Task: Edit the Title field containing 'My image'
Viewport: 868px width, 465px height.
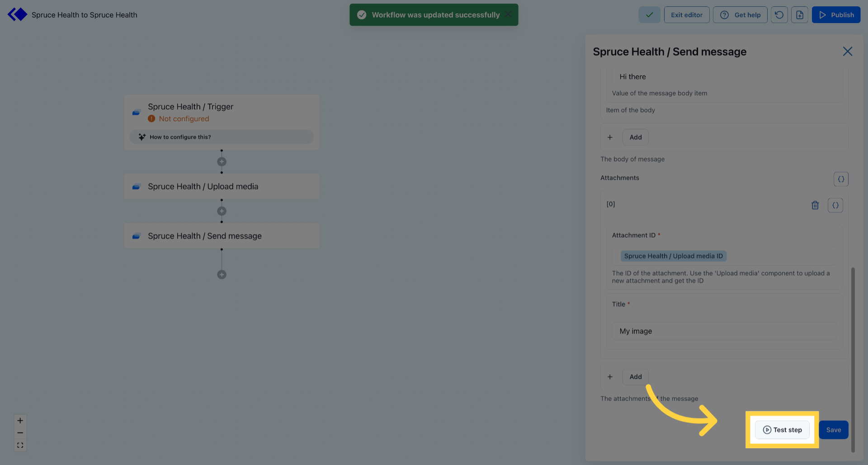Action: point(723,331)
